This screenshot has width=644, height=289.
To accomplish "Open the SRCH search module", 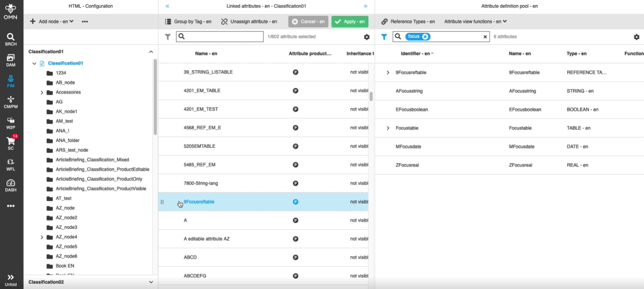I will click(x=11, y=40).
